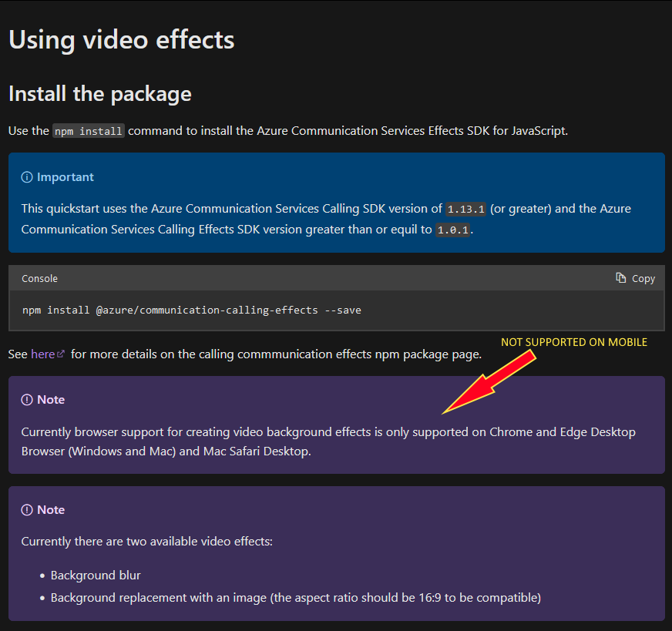
Task: Click 'Currently there are two available video effects' text
Action: 147,542
